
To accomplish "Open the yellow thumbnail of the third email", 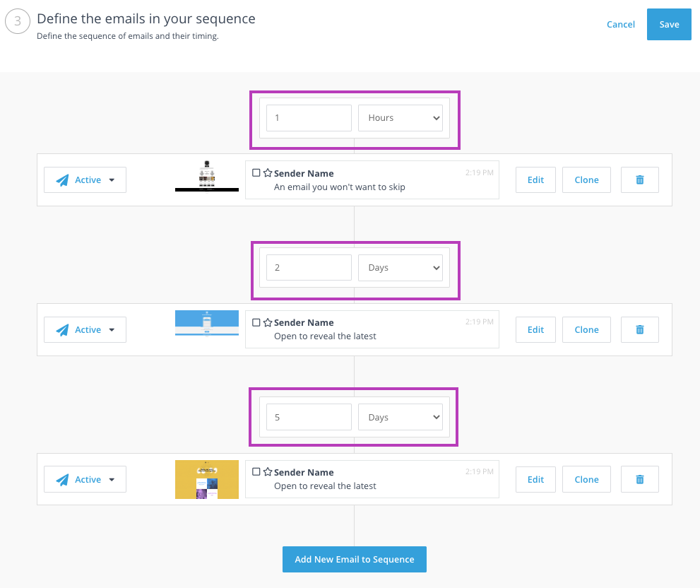I will [207, 479].
